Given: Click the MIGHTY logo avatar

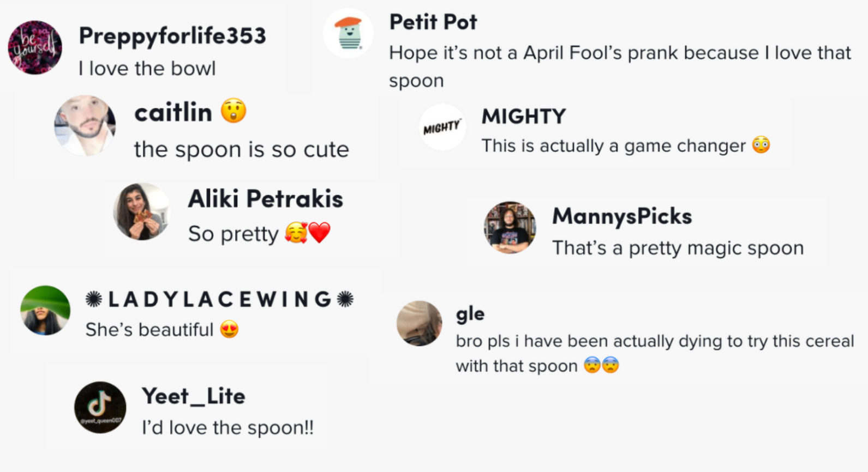Looking at the screenshot, I should click(442, 128).
